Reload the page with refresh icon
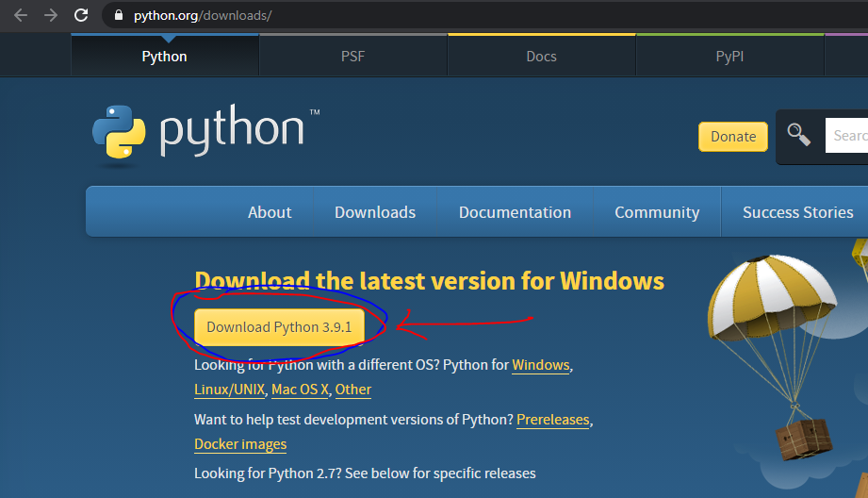This screenshot has height=498, width=868. point(81,15)
